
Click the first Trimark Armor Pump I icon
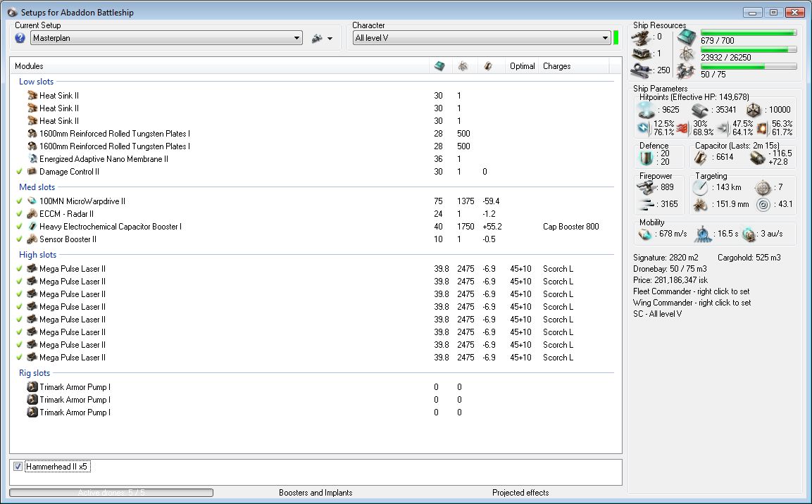tap(32, 387)
